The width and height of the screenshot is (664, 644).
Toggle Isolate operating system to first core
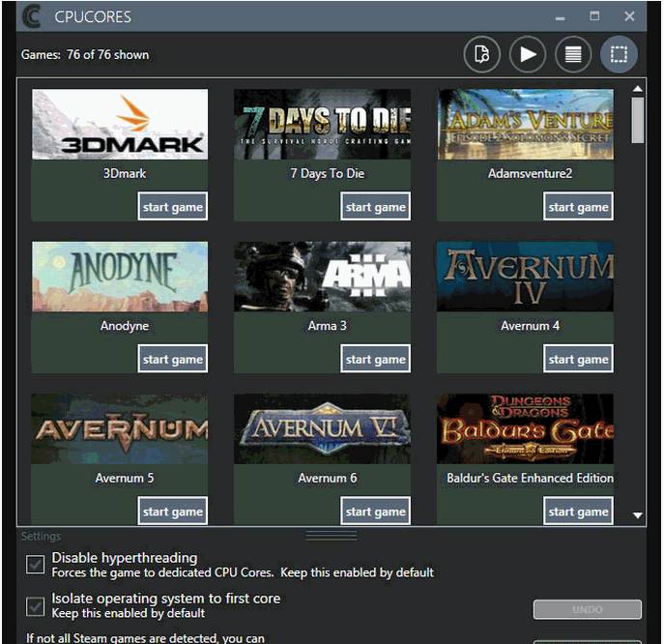[35, 606]
